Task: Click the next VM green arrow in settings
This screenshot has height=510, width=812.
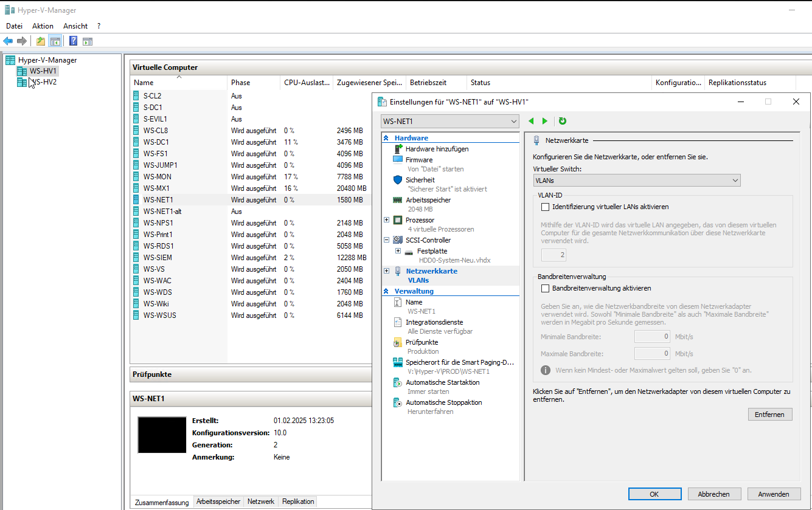Action: coord(544,122)
